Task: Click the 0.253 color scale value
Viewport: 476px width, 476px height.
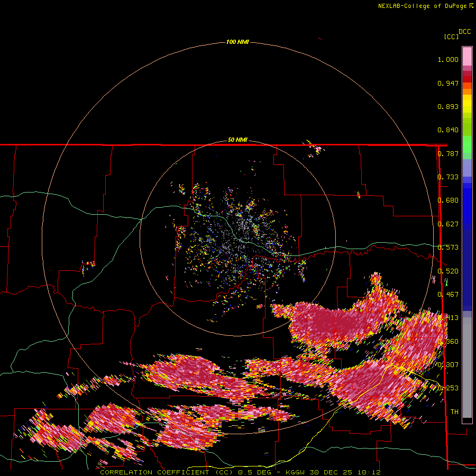Action: pyautogui.click(x=448, y=388)
